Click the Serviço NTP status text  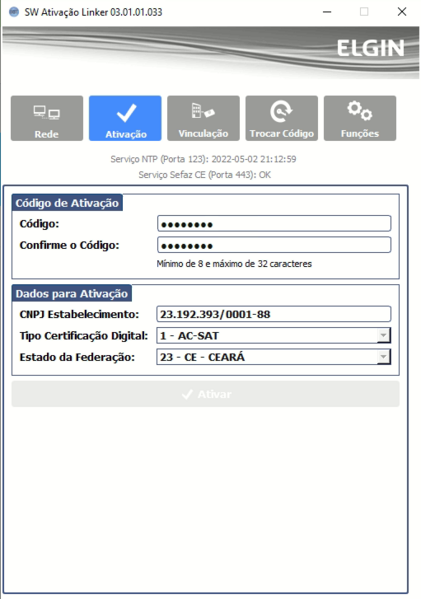tap(203, 159)
